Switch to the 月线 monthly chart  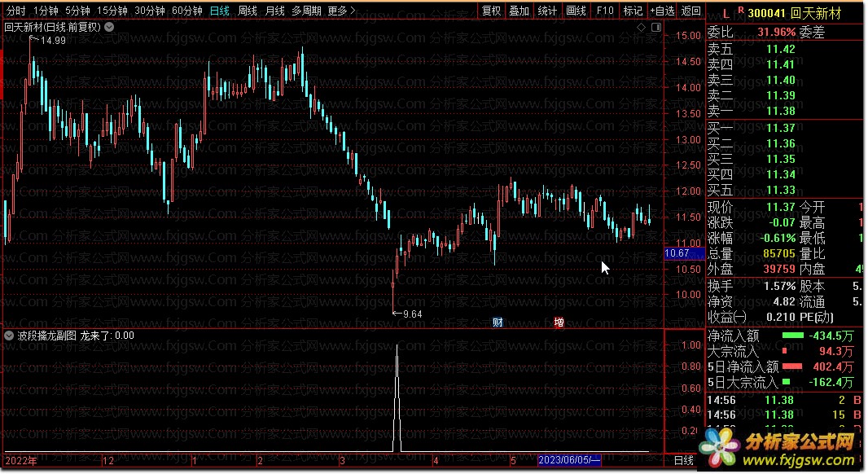274,11
